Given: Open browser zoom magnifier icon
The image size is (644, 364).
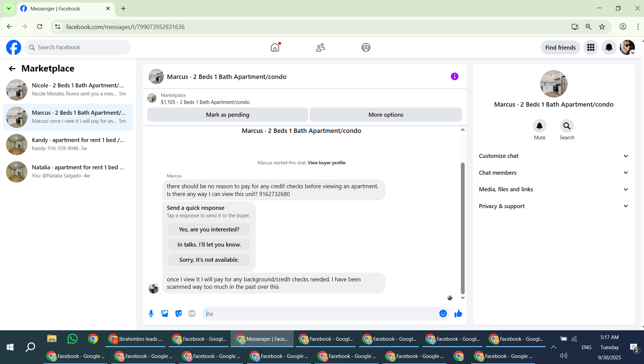Looking at the screenshot, I should pos(588,27).
